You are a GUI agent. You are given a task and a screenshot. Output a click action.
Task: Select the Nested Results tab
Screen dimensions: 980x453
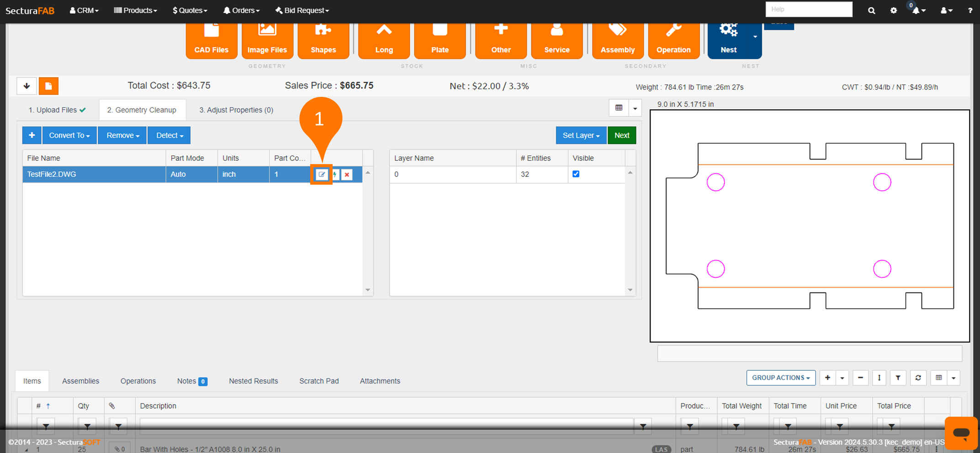pos(253,381)
